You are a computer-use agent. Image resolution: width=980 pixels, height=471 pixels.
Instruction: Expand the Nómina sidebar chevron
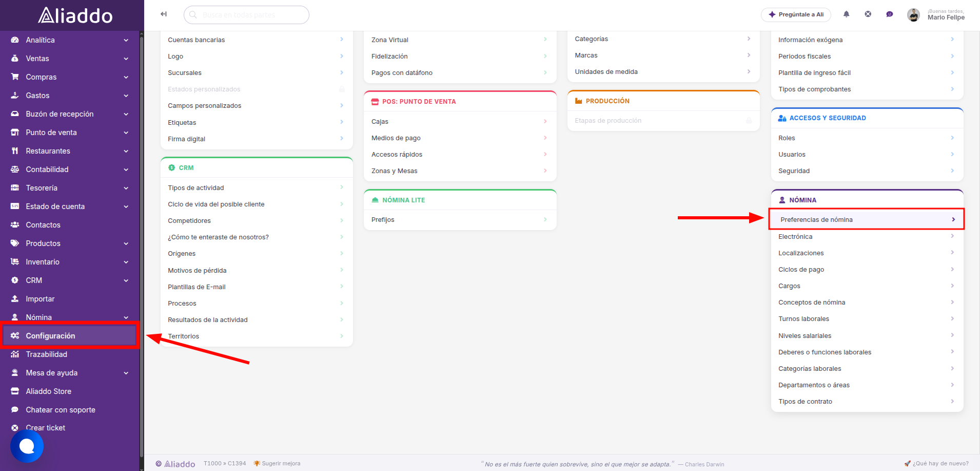(126, 317)
